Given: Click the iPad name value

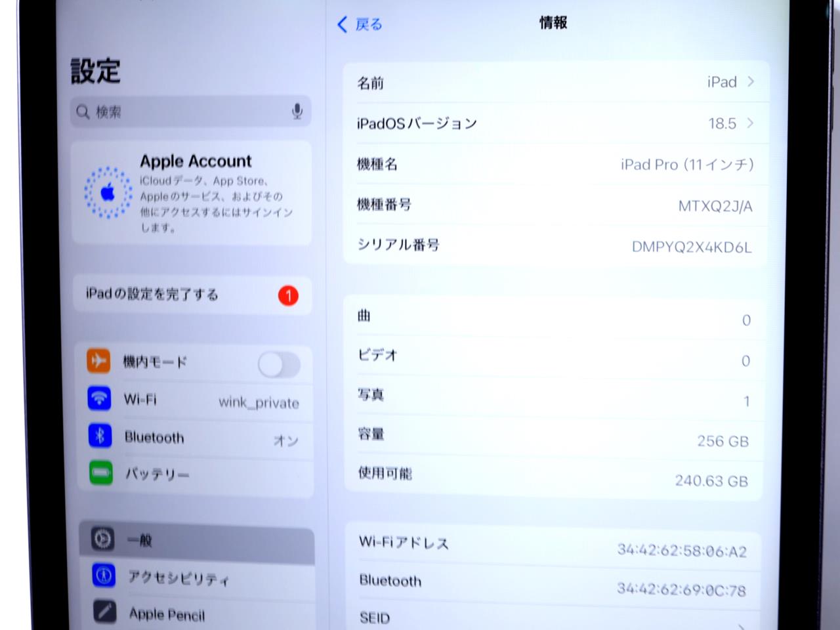Looking at the screenshot, I should [722, 82].
